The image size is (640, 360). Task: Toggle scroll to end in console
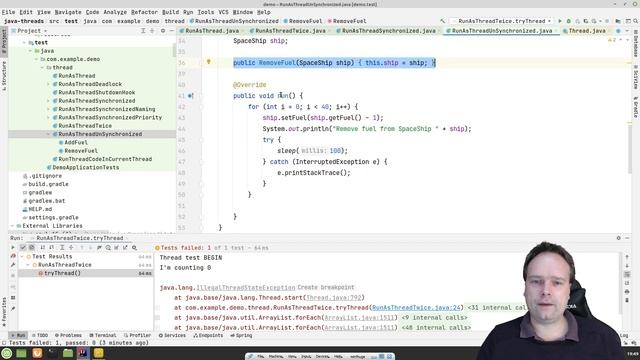click(627, 283)
